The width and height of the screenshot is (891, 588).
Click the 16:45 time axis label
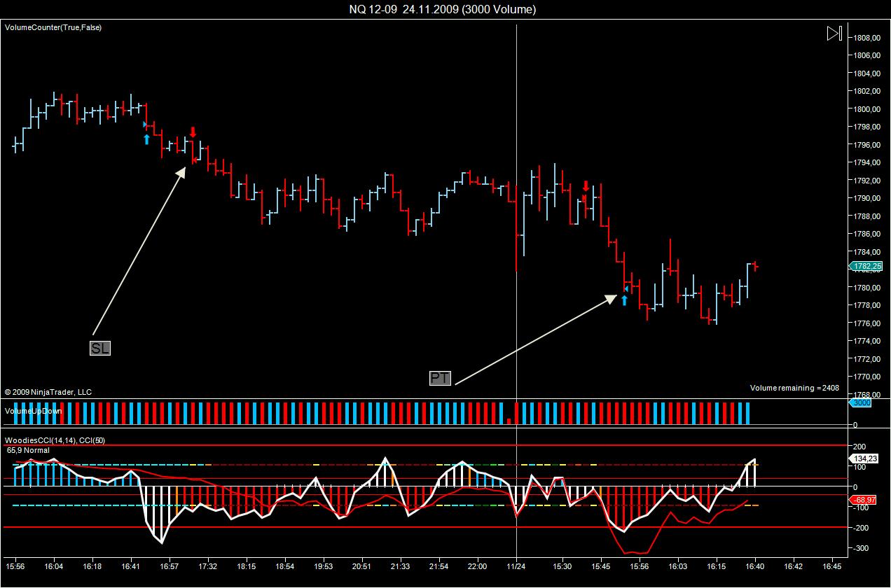tap(831, 565)
